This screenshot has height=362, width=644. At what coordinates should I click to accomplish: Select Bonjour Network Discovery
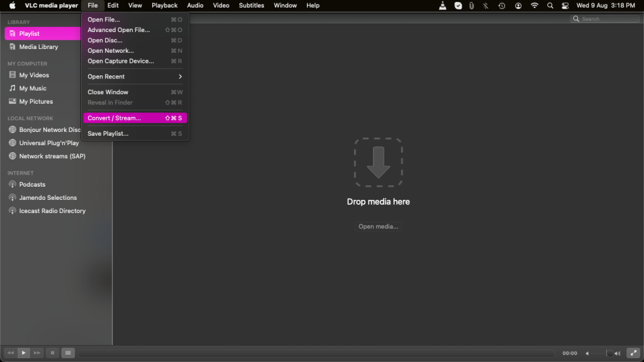point(50,129)
